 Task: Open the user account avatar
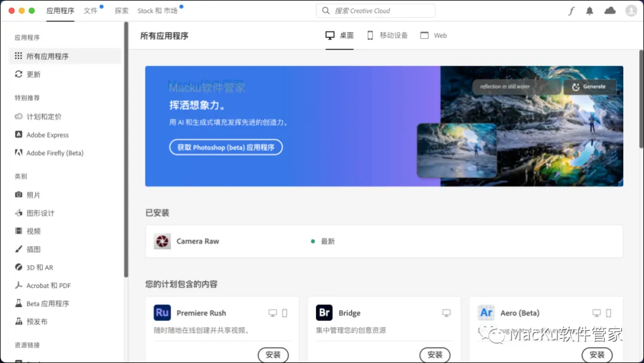click(x=631, y=11)
